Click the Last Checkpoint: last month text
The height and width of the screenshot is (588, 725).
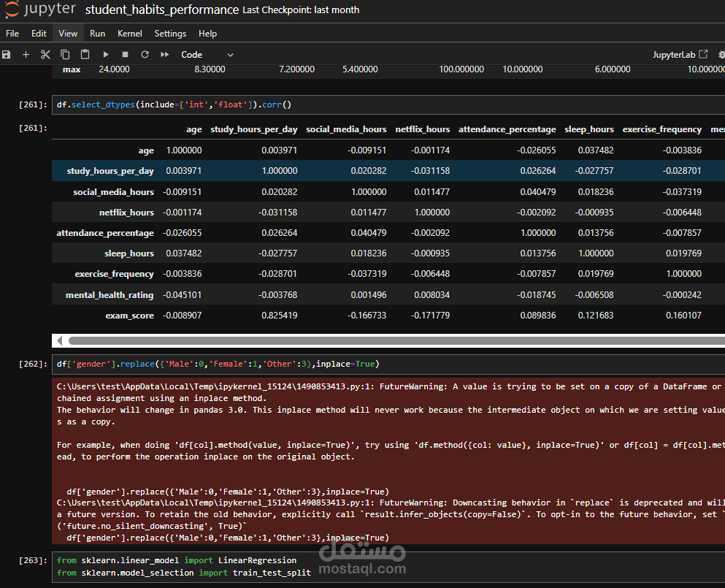301,9
